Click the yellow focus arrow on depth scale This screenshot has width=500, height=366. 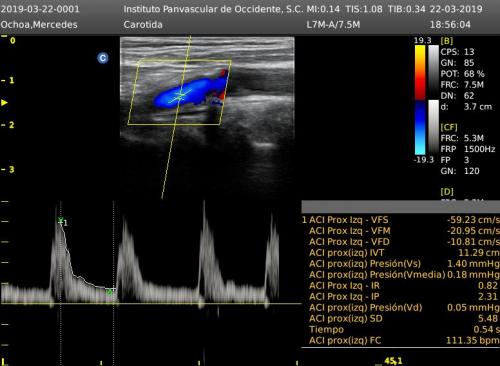pos(4,103)
